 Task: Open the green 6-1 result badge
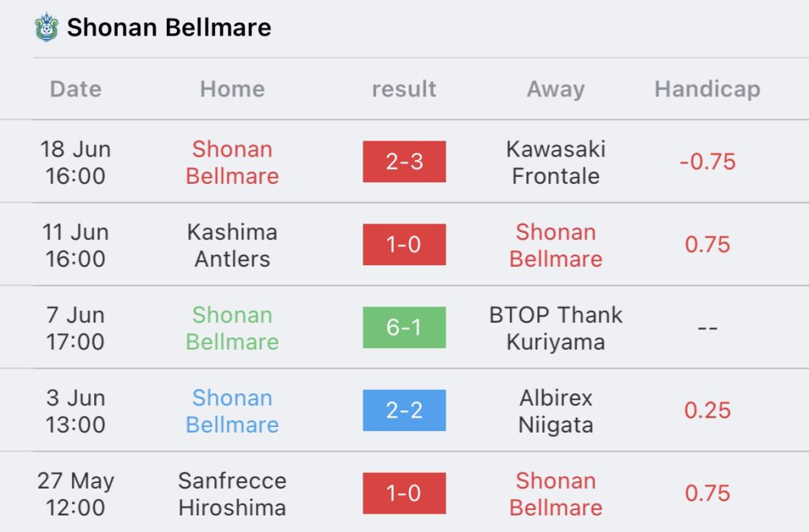coord(404,328)
